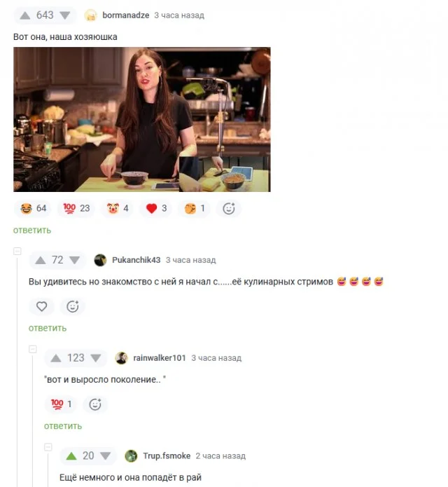The width and height of the screenshot is (448, 487).
Task: Open the kitchen image attached to comment
Action: [142, 119]
